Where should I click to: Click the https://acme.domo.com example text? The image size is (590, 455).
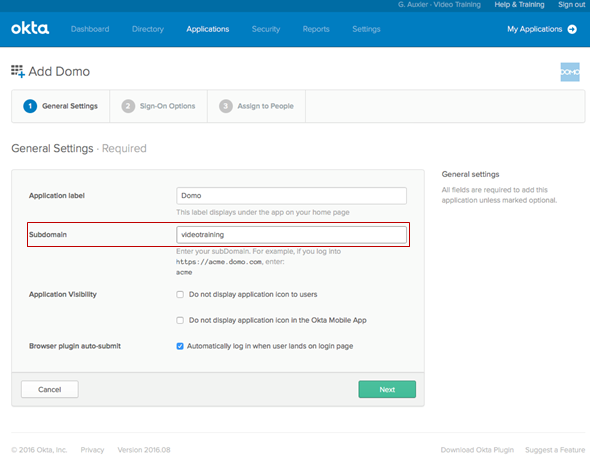coord(219,262)
